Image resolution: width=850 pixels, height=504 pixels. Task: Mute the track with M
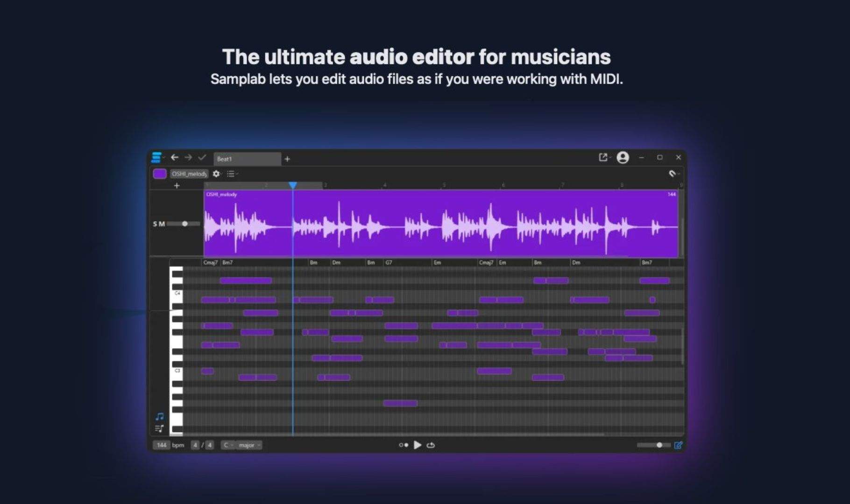tap(162, 224)
